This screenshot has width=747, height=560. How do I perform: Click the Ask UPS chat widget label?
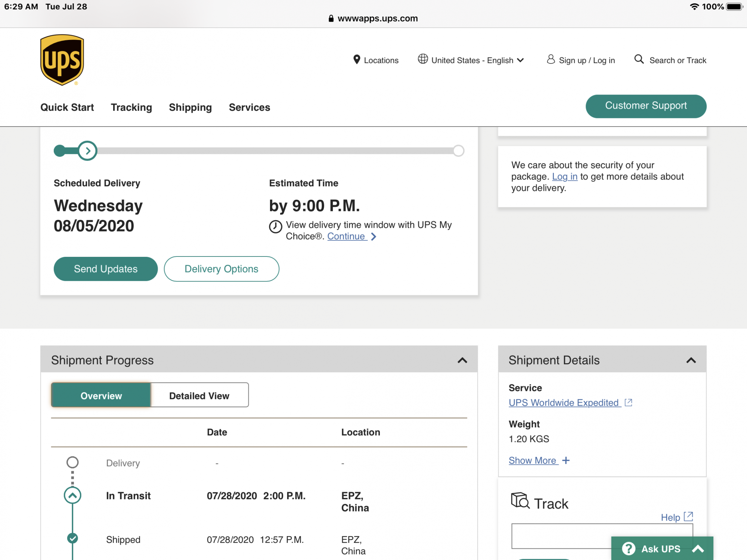661,549
